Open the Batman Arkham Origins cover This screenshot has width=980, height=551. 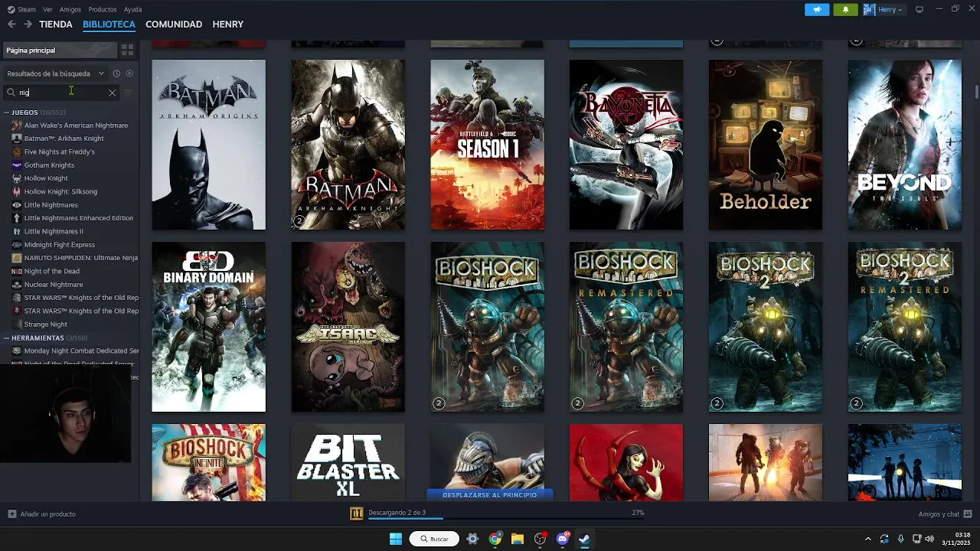click(x=208, y=145)
